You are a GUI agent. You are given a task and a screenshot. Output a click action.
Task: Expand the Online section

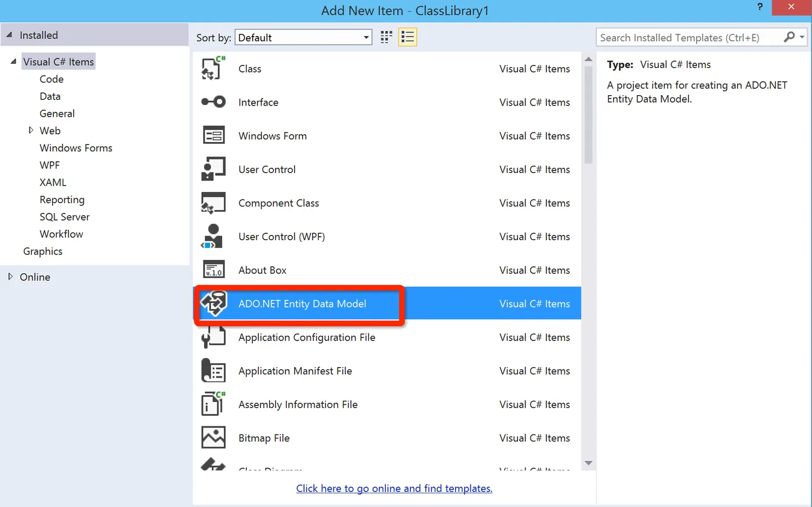[10, 277]
